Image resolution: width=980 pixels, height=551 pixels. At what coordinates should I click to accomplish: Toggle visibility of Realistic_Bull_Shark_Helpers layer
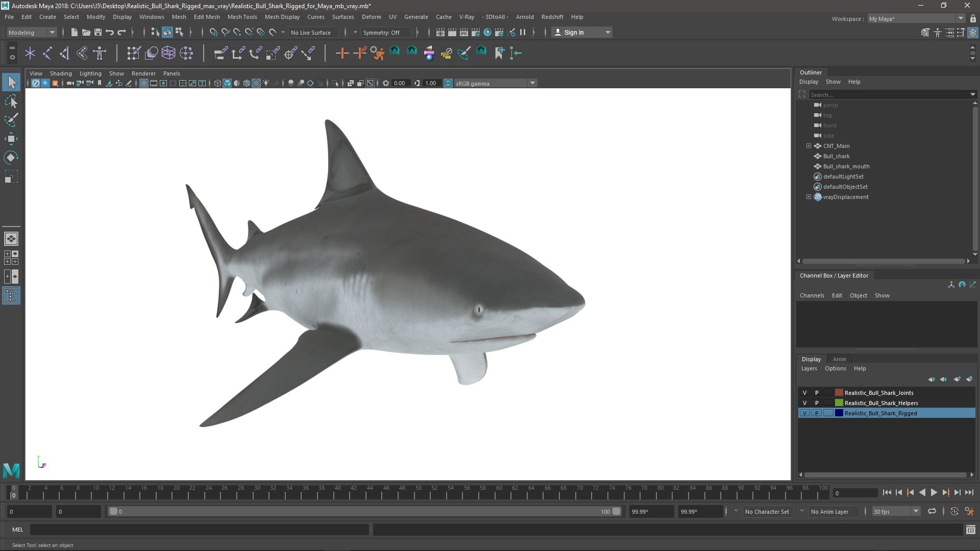click(804, 403)
